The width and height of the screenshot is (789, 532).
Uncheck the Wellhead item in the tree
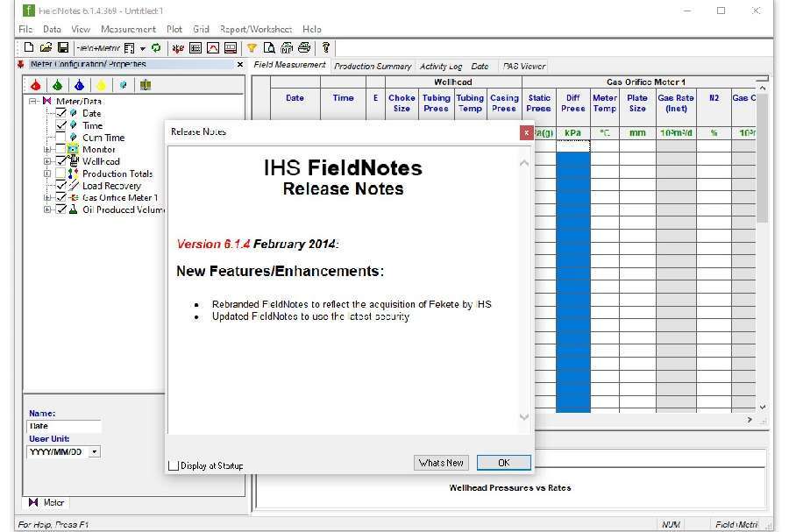pyautogui.click(x=60, y=161)
